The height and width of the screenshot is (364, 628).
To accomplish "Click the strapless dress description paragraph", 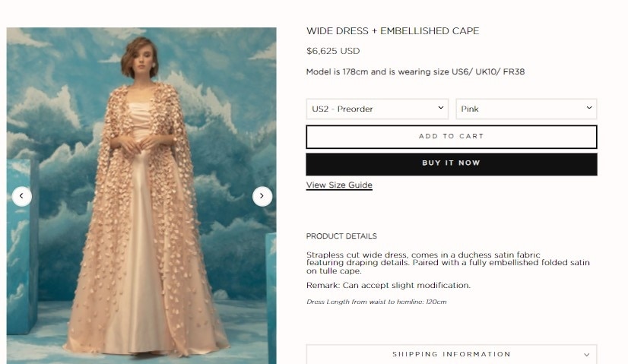I will point(447,262).
